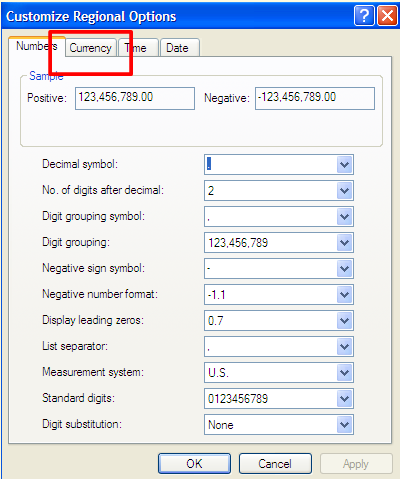
Task: Click the greyed-out Apply button
Action: [x=356, y=464]
